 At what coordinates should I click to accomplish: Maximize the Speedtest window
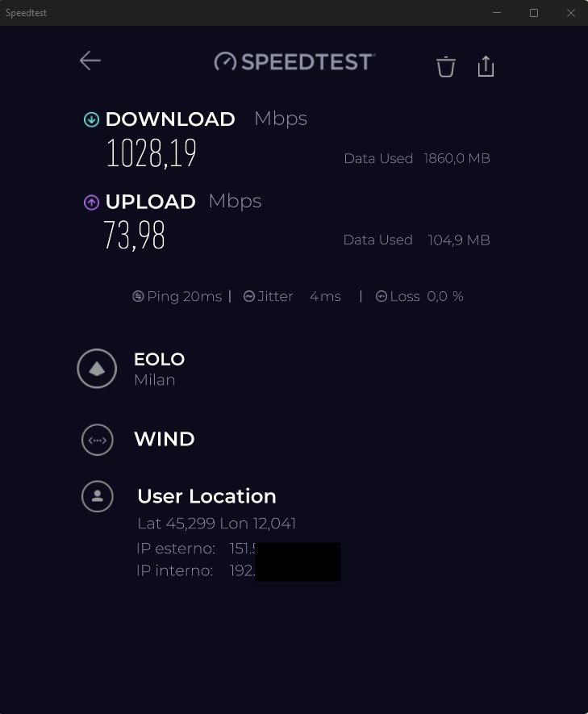click(x=533, y=13)
